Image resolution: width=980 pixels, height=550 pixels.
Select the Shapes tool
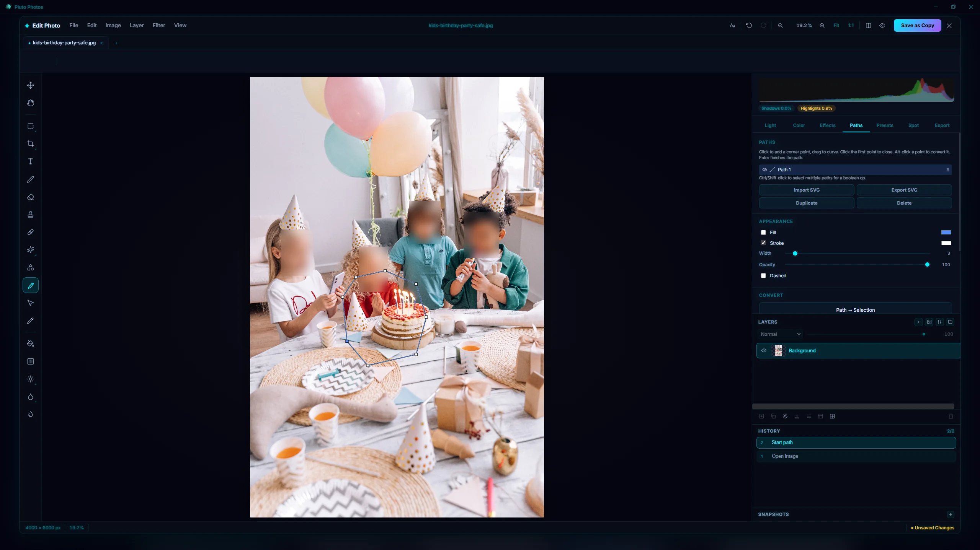click(x=31, y=267)
